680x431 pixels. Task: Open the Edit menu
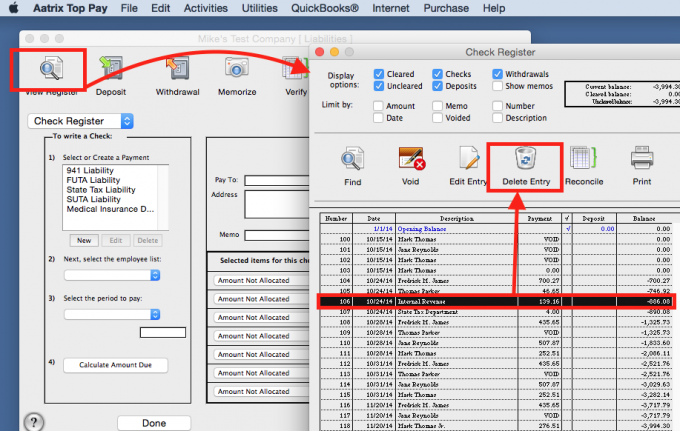coord(160,8)
